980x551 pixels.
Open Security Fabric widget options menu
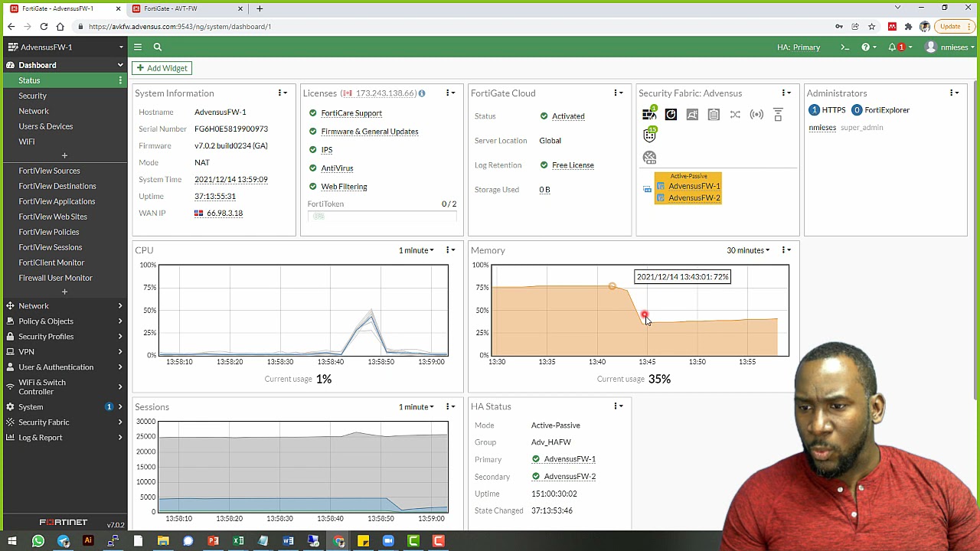pyautogui.click(x=786, y=93)
